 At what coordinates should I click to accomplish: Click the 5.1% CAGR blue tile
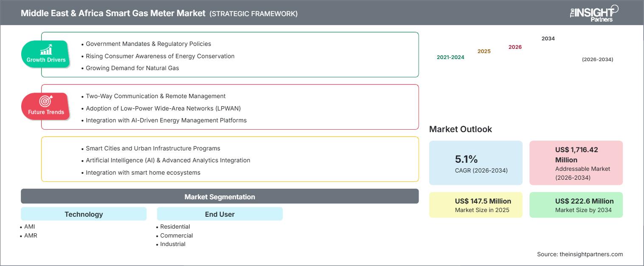click(476, 163)
